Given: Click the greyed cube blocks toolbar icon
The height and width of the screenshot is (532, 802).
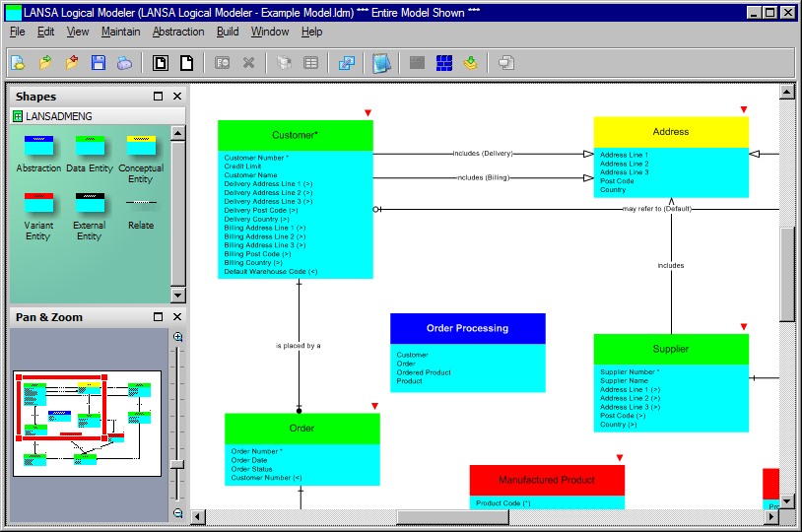Looking at the screenshot, I should pos(284,63).
